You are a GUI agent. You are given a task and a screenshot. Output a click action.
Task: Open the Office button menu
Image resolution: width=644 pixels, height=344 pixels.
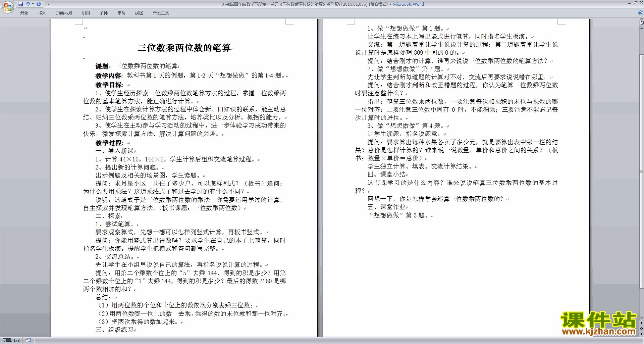[x=7, y=7]
